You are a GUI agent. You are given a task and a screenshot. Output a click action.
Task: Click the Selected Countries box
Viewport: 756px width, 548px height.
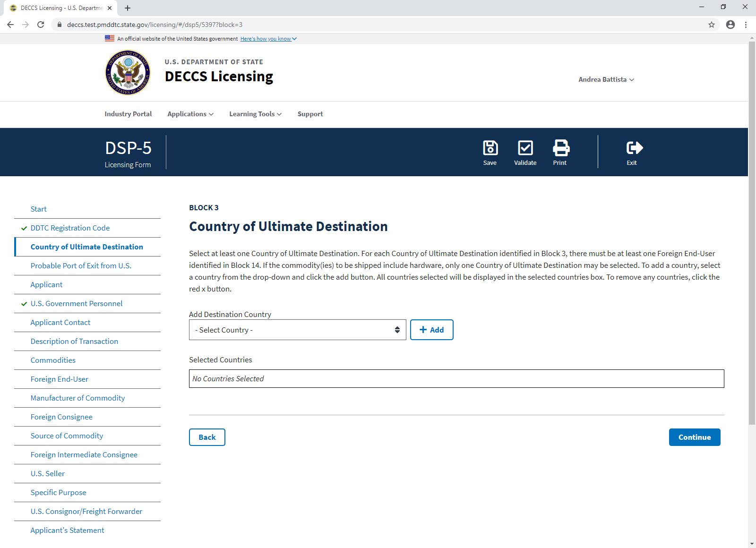point(456,379)
